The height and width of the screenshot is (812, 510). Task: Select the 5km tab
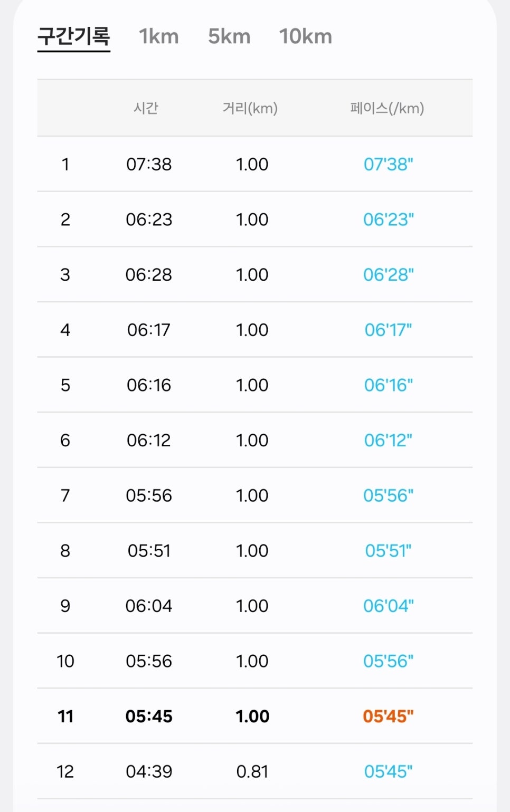229,36
